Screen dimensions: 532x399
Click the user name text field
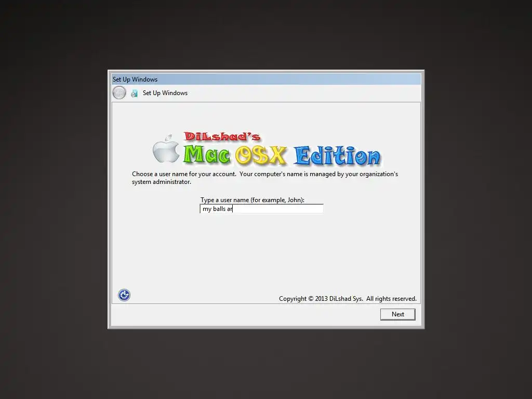coord(262,209)
